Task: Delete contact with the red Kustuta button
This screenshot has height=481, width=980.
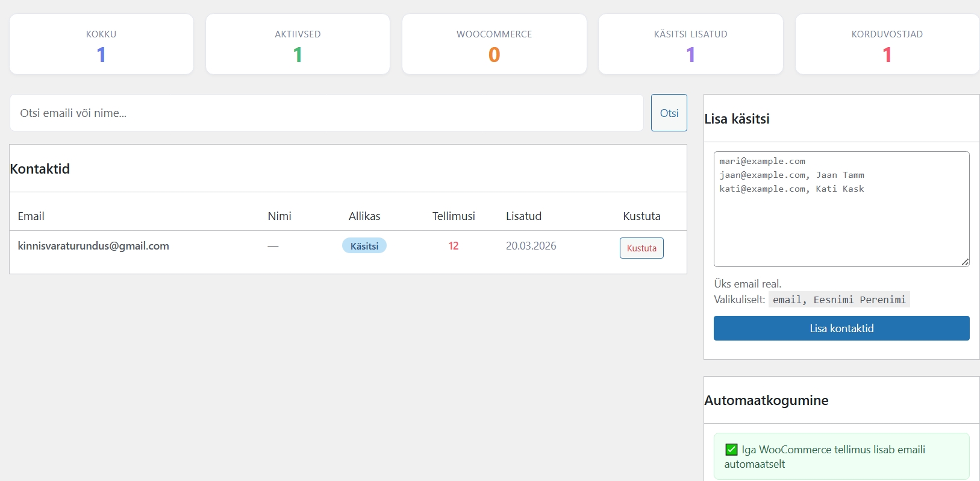Action: click(641, 248)
